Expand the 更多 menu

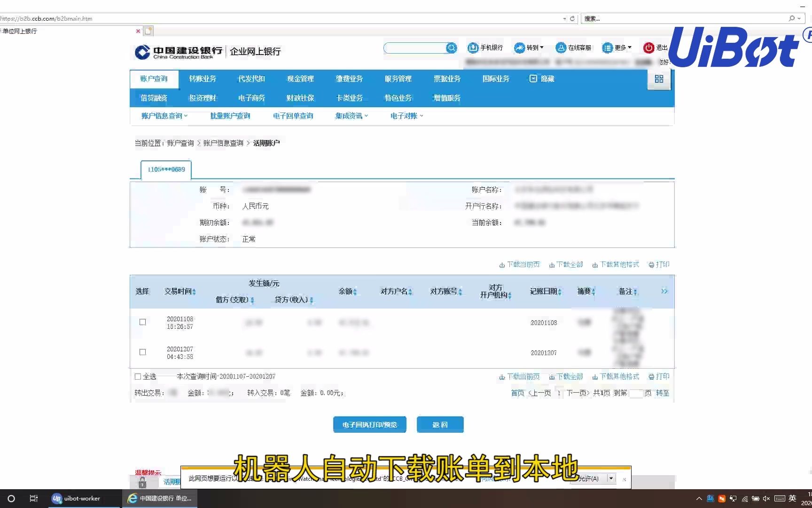click(x=617, y=48)
